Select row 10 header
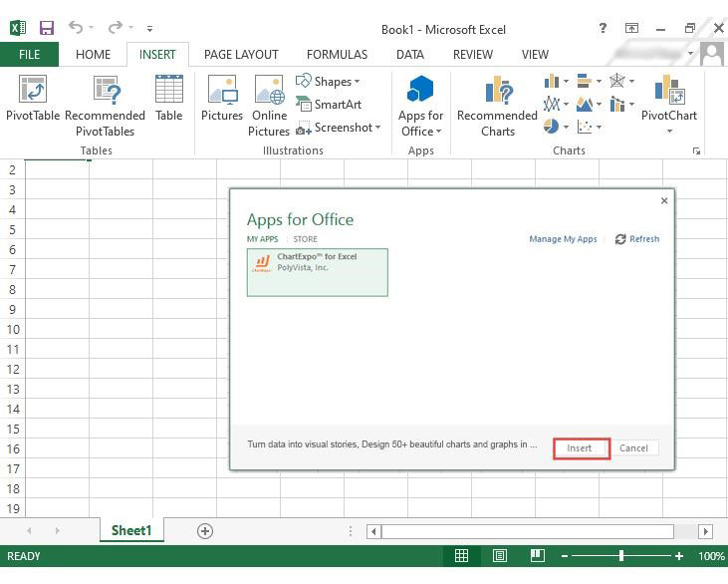The width and height of the screenshot is (728, 584). pyautogui.click(x=13, y=330)
